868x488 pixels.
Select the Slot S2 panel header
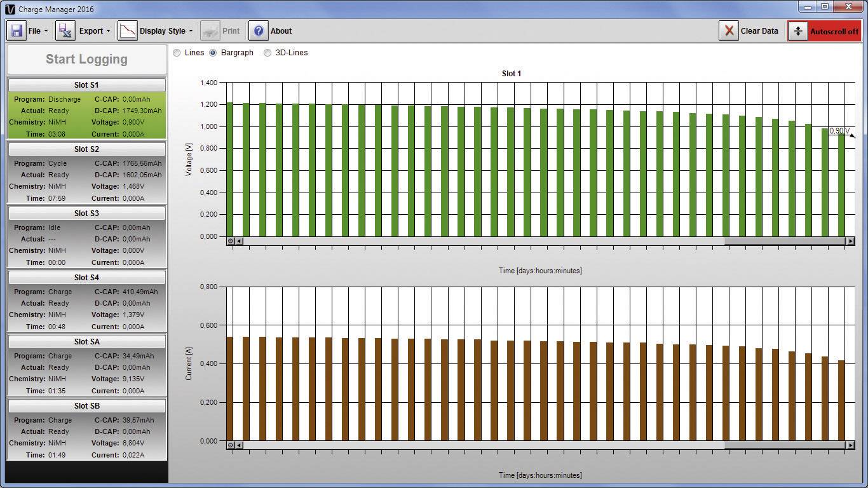click(x=86, y=149)
